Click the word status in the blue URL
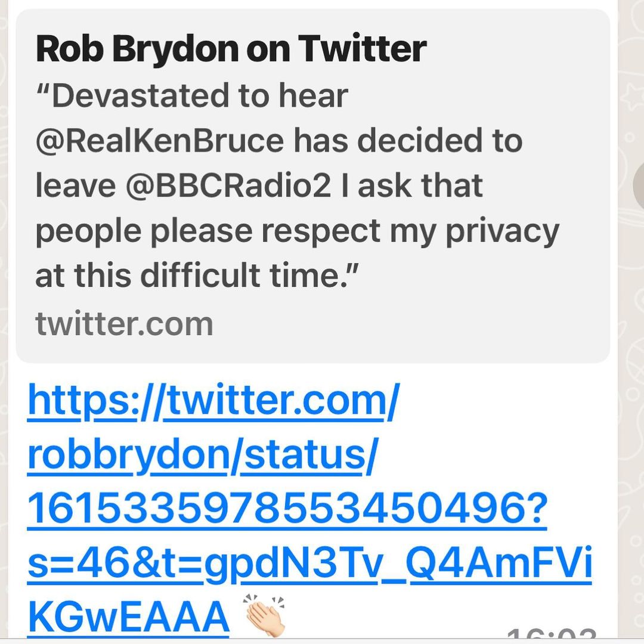Screen dimensions: 644x644 point(304,456)
